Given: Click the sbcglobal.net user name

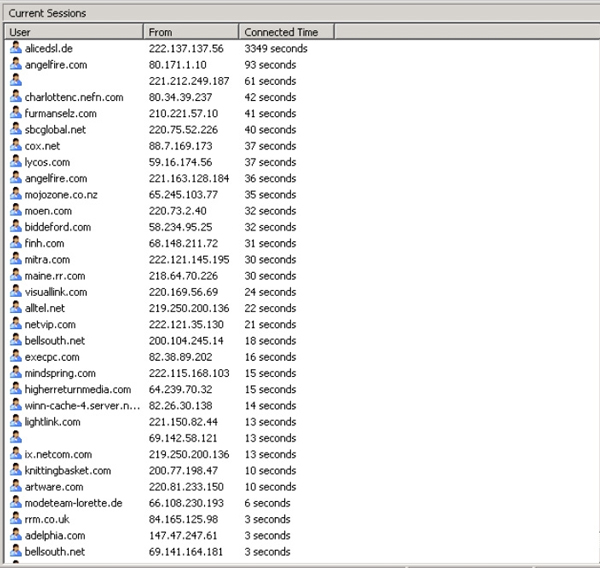Looking at the screenshot, I should click(55, 130).
